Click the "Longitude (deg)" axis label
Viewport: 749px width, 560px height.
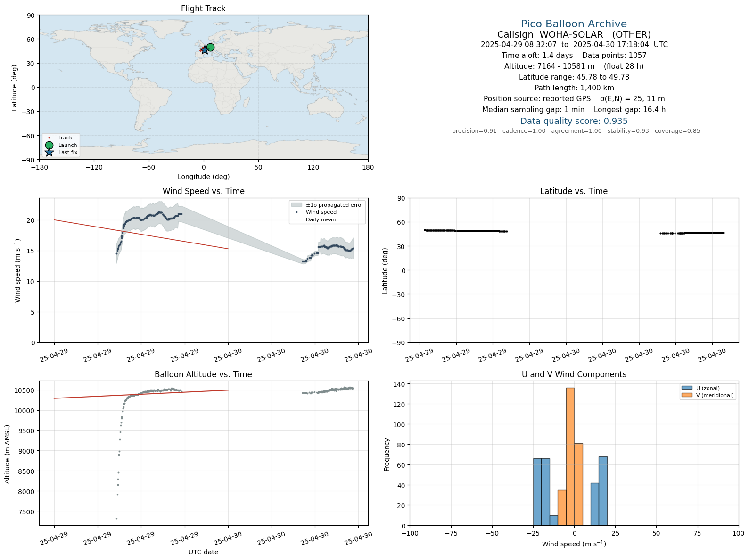coord(203,177)
